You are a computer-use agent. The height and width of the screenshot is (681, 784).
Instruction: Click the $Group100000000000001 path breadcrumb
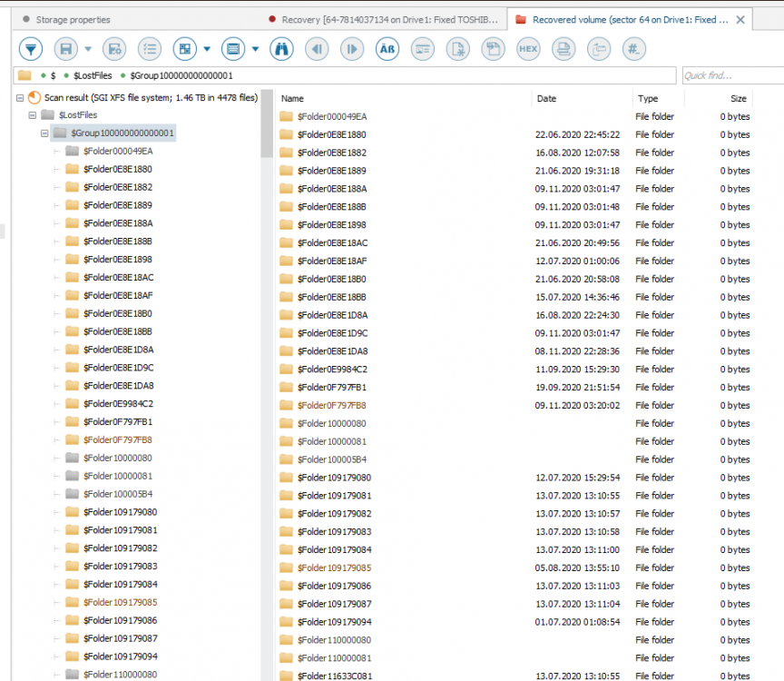pyautogui.click(x=181, y=75)
